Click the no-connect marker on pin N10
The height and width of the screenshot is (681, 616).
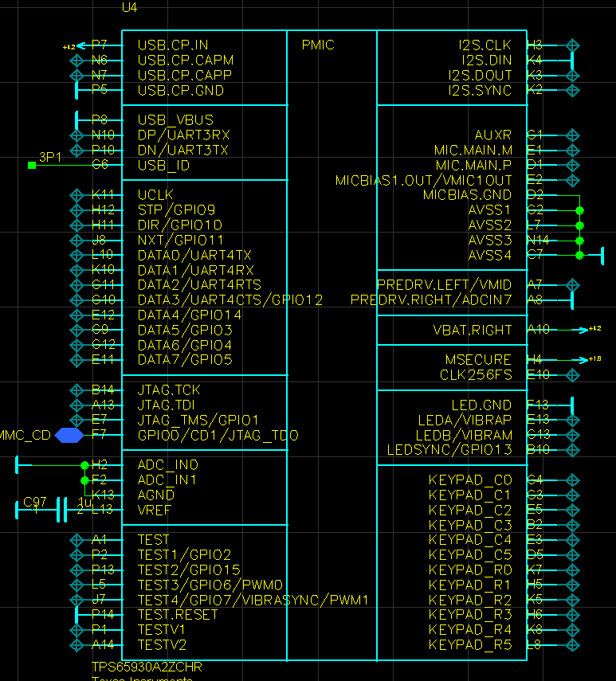click(x=77, y=135)
